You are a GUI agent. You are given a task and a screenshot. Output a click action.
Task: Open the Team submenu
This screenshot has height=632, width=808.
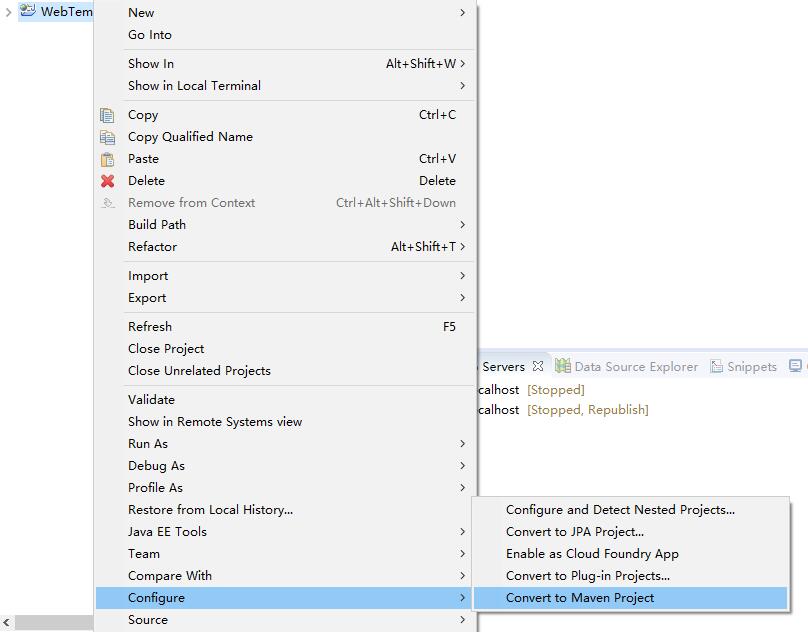coord(285,554)
